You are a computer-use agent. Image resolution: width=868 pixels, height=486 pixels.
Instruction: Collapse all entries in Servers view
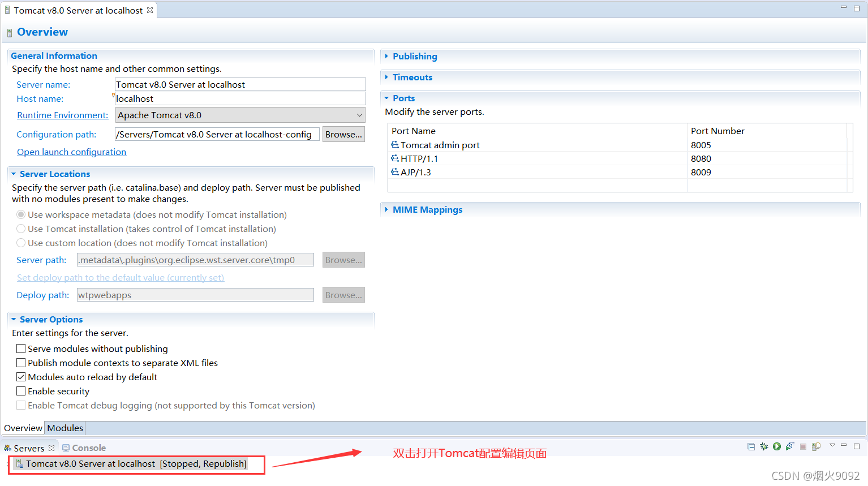[x=751, y=446]
